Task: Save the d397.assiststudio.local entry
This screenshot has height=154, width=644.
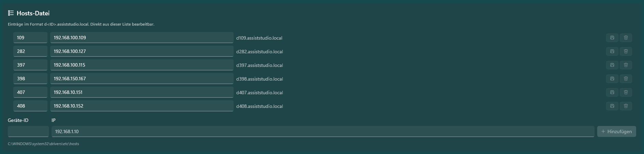Action: (x=612, y=65)
